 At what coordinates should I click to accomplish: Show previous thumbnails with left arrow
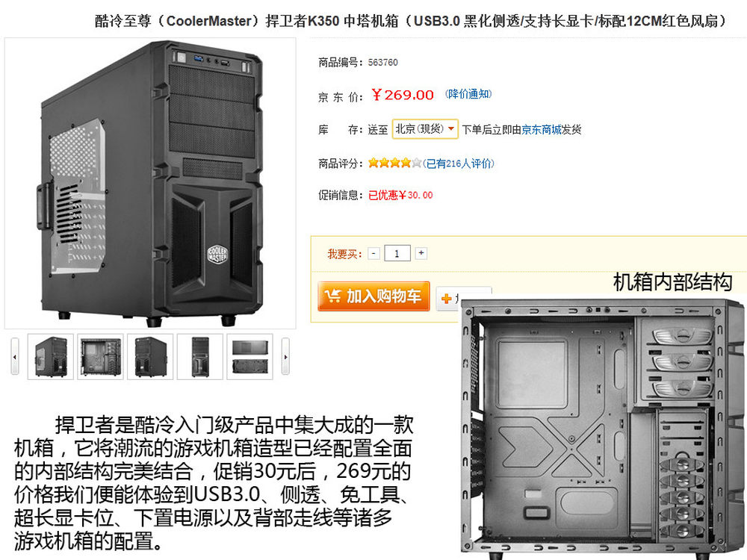[15, 357]
